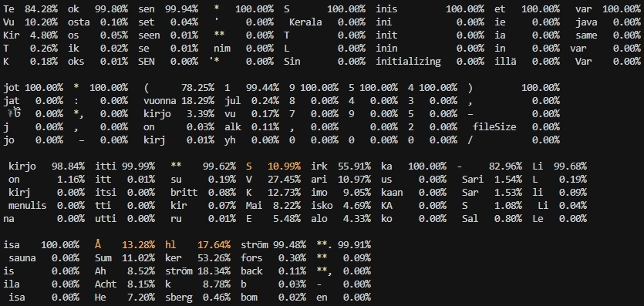Click the token 'Kir' in first block
Image resolution: width=644 pixels, height=306 pixels.
tap(11, 35)
